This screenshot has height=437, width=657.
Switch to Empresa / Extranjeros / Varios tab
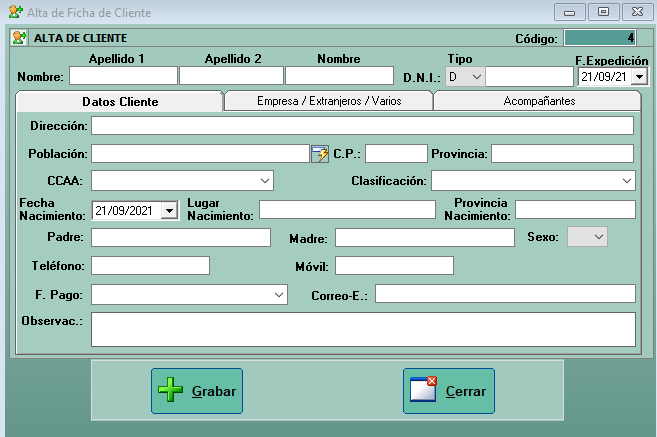pyautogui.click(x=328, y=101)
